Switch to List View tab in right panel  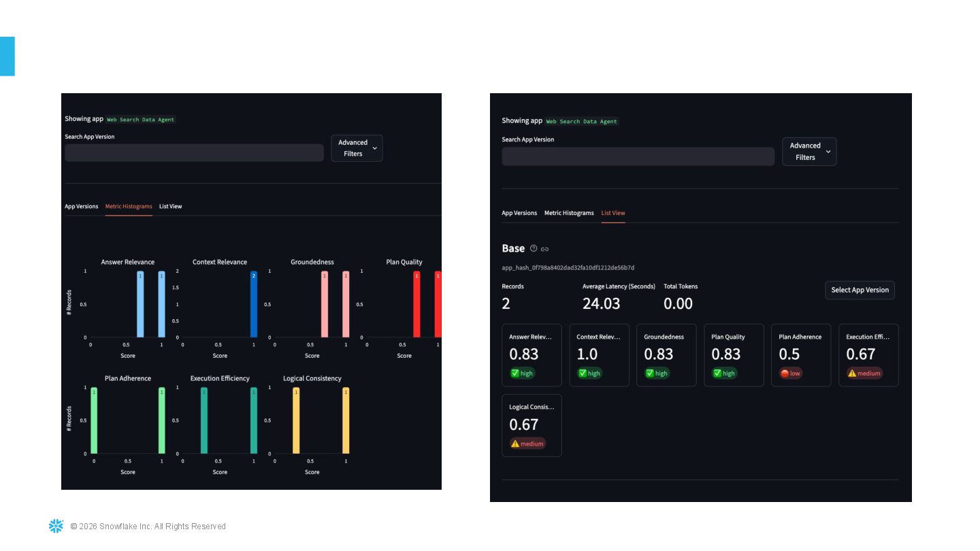coord(613,213)
